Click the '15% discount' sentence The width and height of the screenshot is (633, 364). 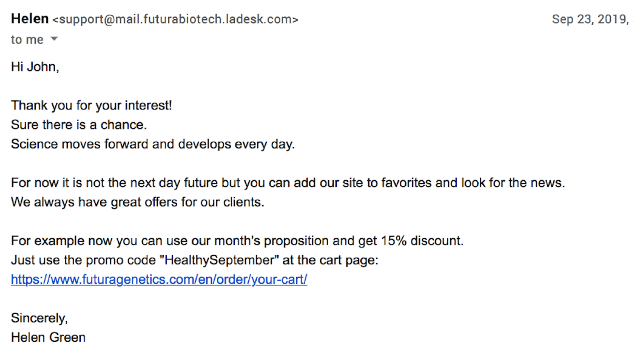[237, 241]
